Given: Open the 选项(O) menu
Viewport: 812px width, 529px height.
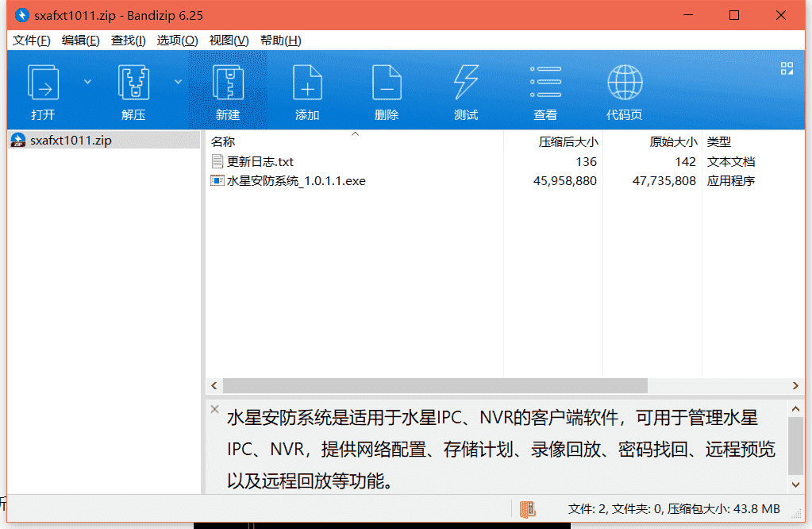Looking at the screenshot, I should [177, 41].
